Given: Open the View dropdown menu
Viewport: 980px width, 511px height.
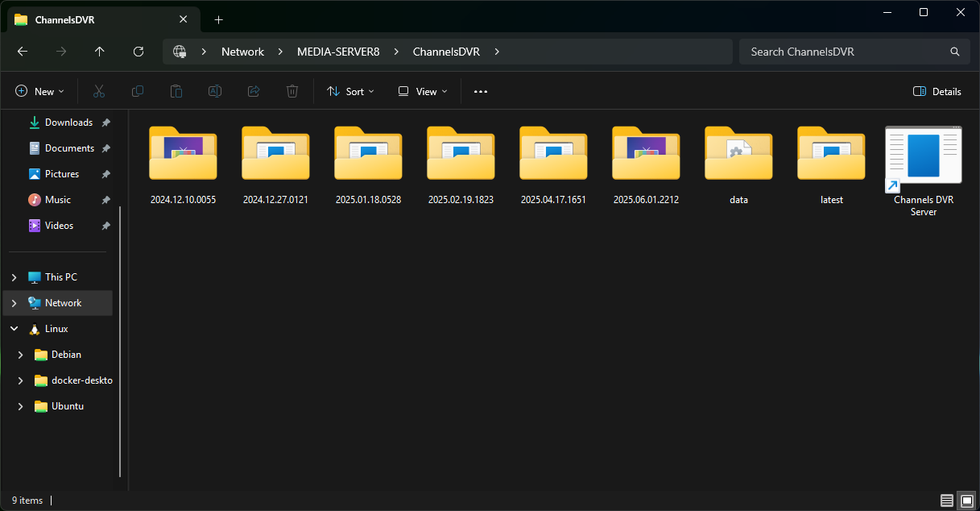Looking at the screenshot, I should [423, 92].
